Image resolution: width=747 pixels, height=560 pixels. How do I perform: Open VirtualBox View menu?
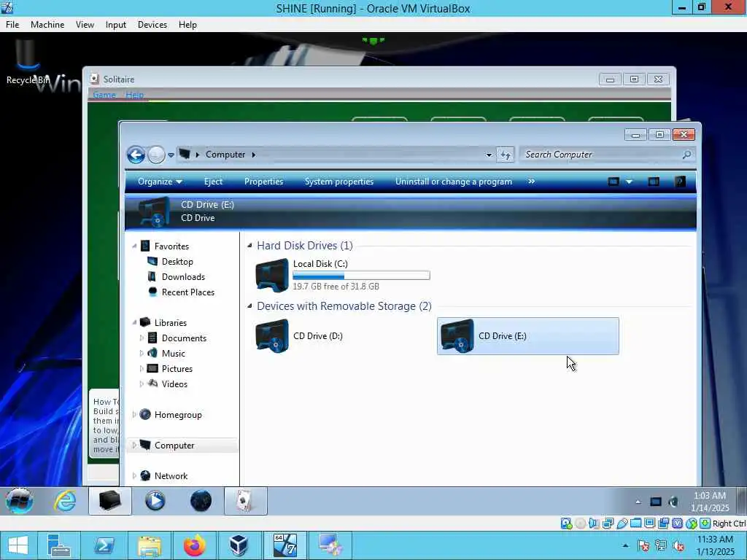[x=85, y=25]
